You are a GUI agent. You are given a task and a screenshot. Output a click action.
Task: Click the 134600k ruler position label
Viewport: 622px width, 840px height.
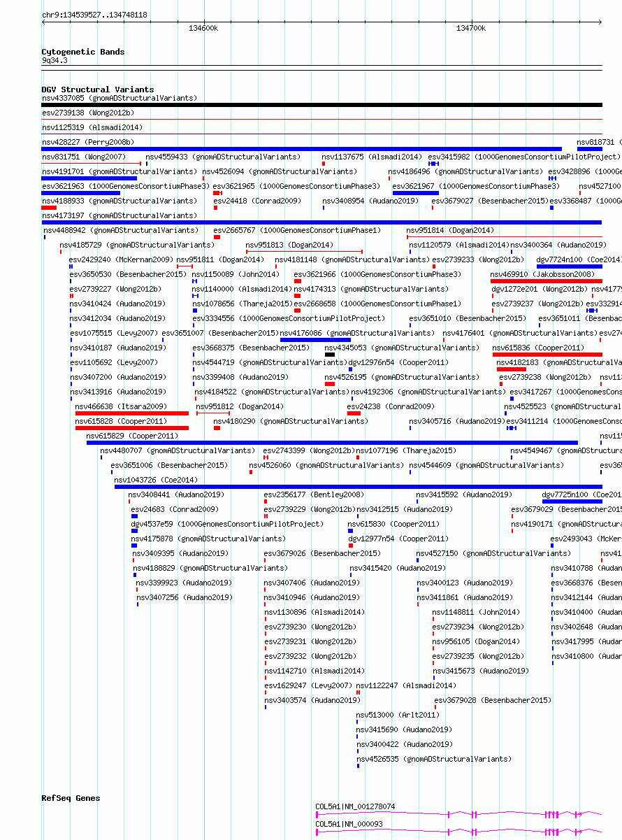[x=203, y=28]
